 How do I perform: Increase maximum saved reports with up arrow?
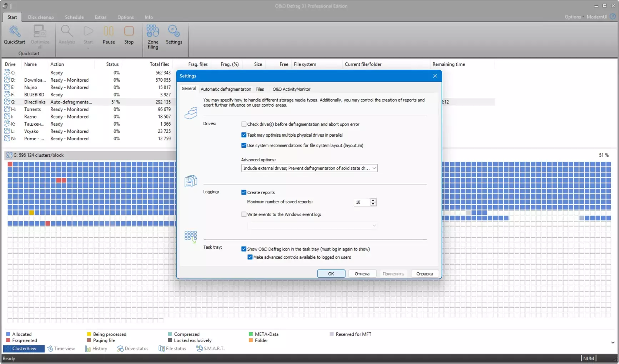click(x=373, y=200)
